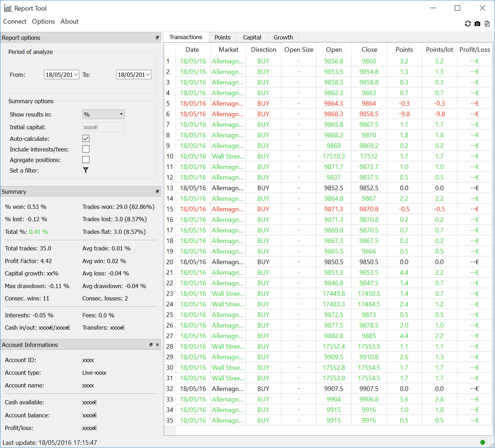
Task: Click the refresh icon in the toolbar
Action: click(x=468, y=24)
